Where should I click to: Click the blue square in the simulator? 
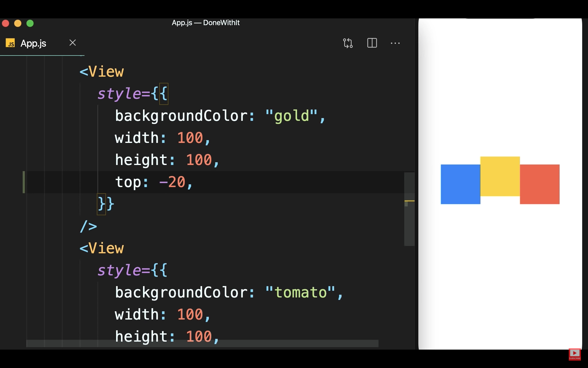coord(460,184)
